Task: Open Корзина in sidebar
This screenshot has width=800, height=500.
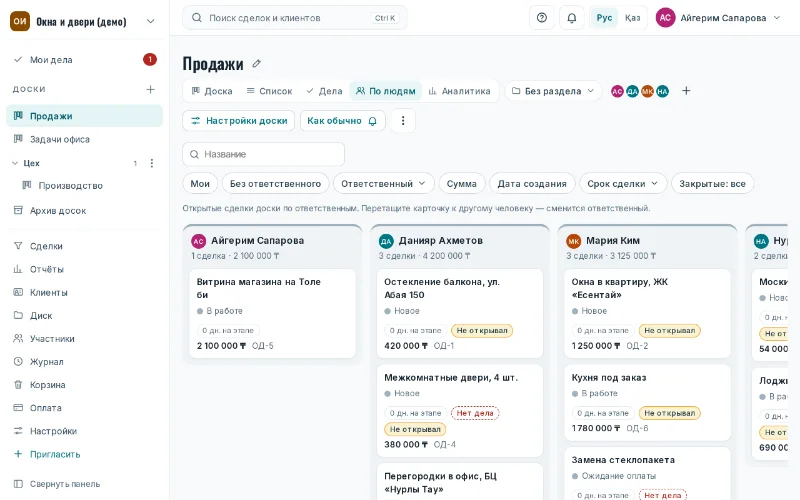Action: click(x=84, y=385)
